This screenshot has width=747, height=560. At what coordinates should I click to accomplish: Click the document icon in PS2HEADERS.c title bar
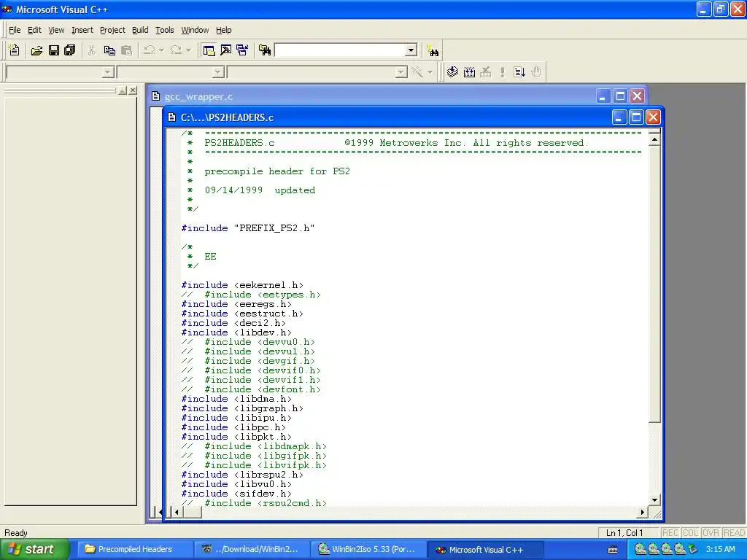pyautogui.click(x=172, y=117)
